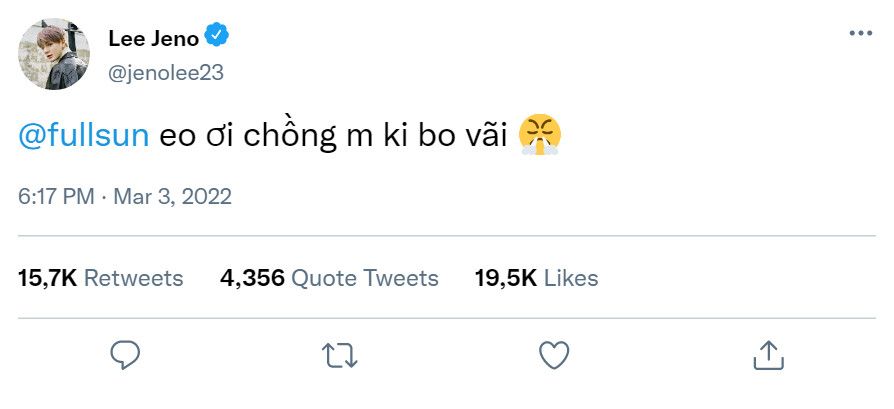894x409 pixels.
Task: Click the reply speech bubble icon
Action: point(125,355)
